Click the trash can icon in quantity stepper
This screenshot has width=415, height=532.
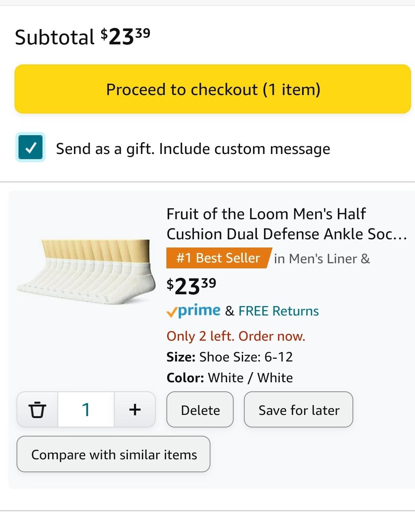(37, 409)
